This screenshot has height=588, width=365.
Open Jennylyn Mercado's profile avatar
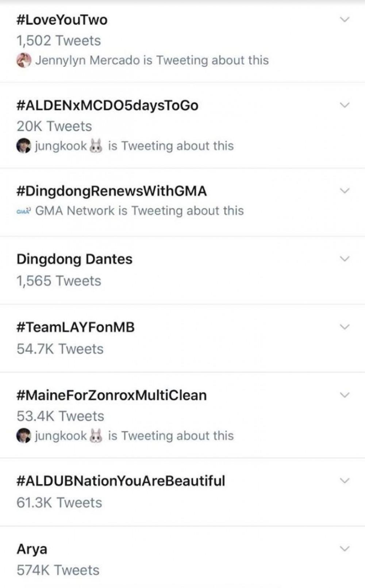[x=24, y=60]
